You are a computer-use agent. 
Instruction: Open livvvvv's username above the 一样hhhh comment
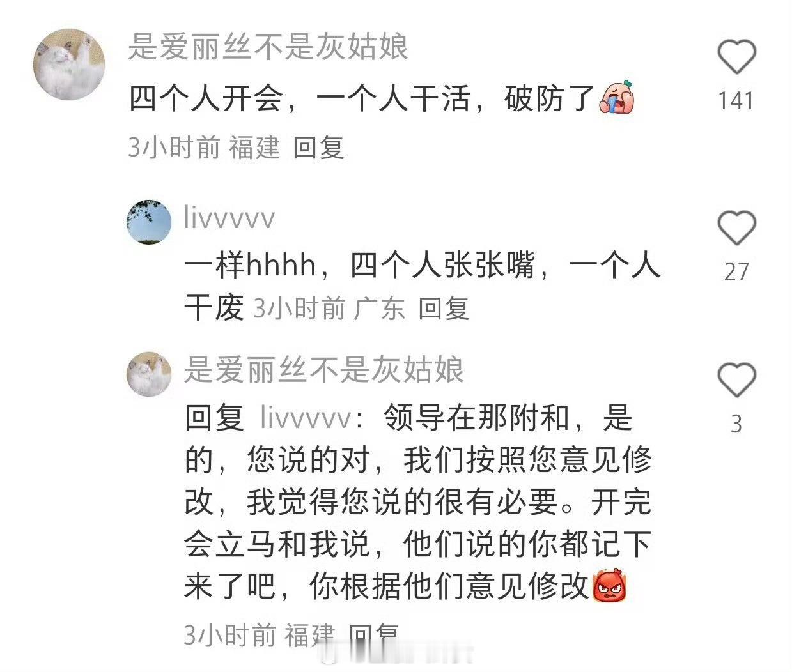point(229,218)
